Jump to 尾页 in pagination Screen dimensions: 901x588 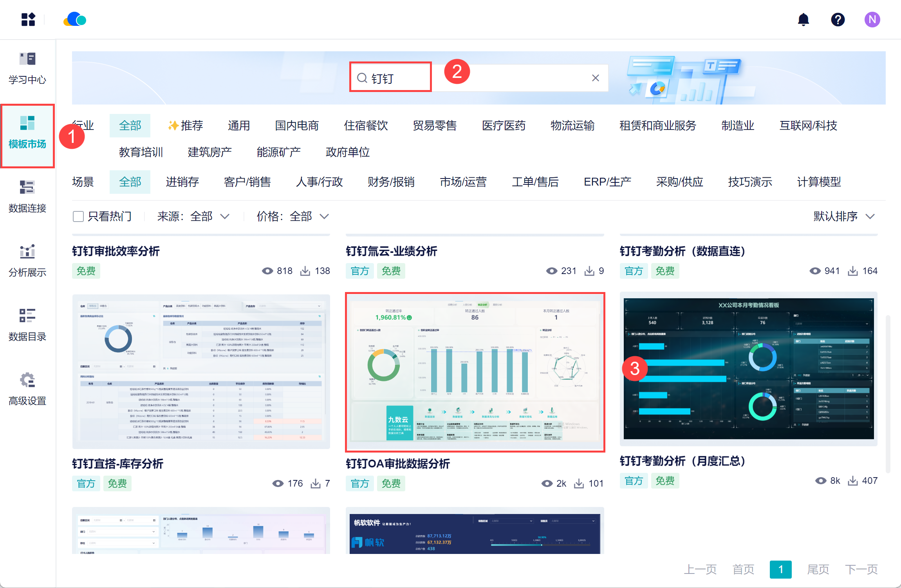coord(818,569)
